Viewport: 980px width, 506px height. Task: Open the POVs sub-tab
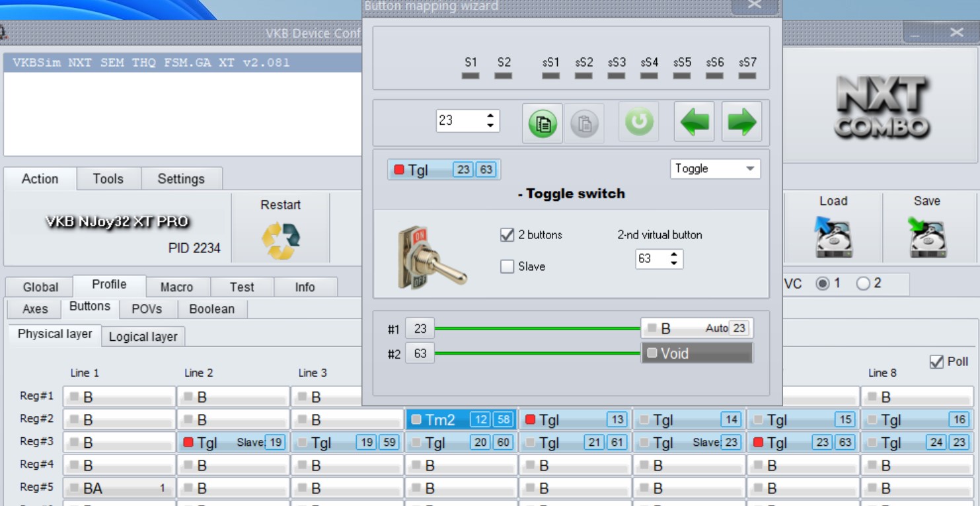(x=147, y=309)
